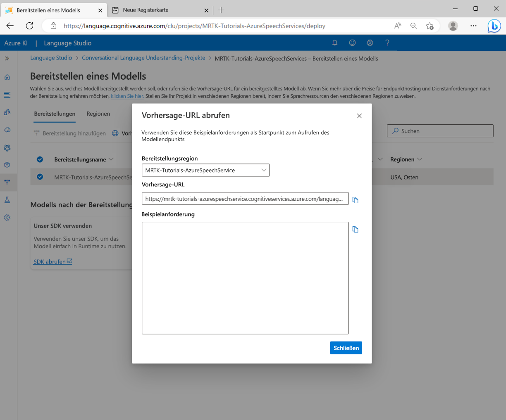Open project settings gear in sidebar
This screenshot has height=420, width=506.
7,218
